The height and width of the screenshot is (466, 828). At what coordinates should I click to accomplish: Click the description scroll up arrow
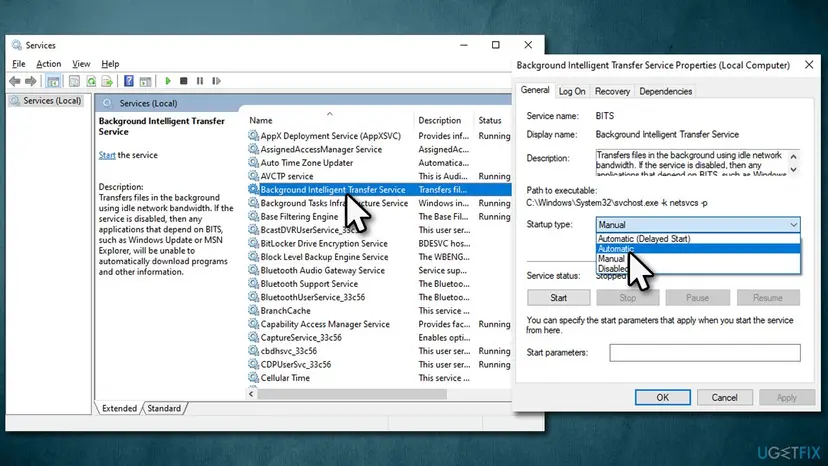click(x=793, y=157)
